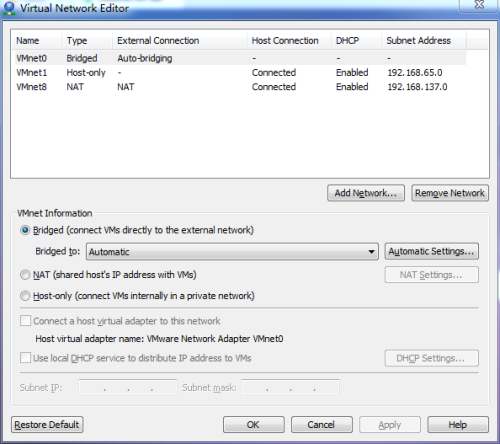
Task: Sort by the Name column header
Action: pos(37,41)
